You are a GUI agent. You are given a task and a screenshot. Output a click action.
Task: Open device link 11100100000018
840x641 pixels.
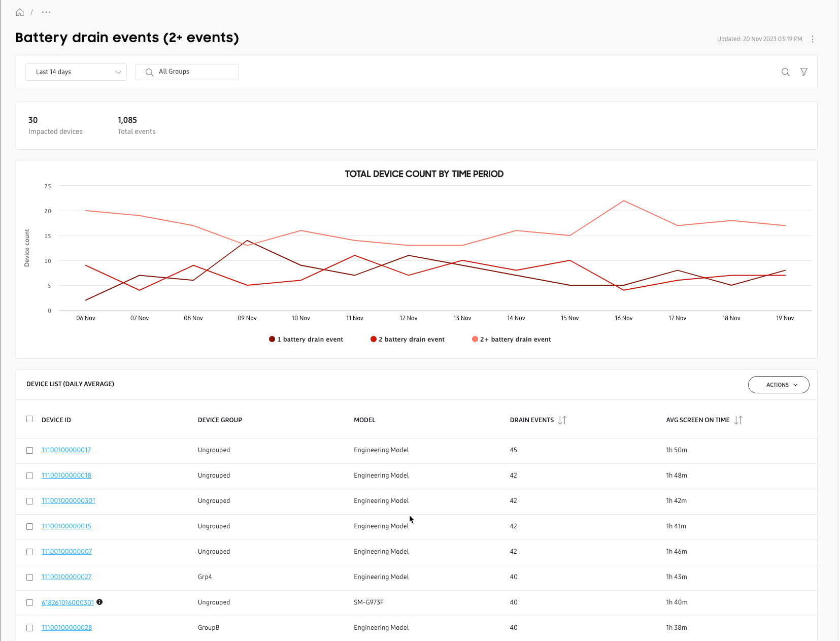click(x=66, y=476)
